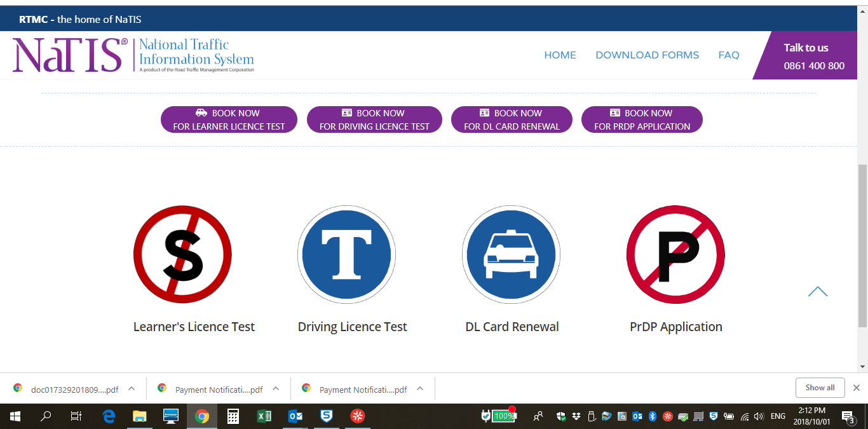The height and width of the screenshot is (429, 868).
Task: Open Outlook from the taskbar
Action: 295,416
